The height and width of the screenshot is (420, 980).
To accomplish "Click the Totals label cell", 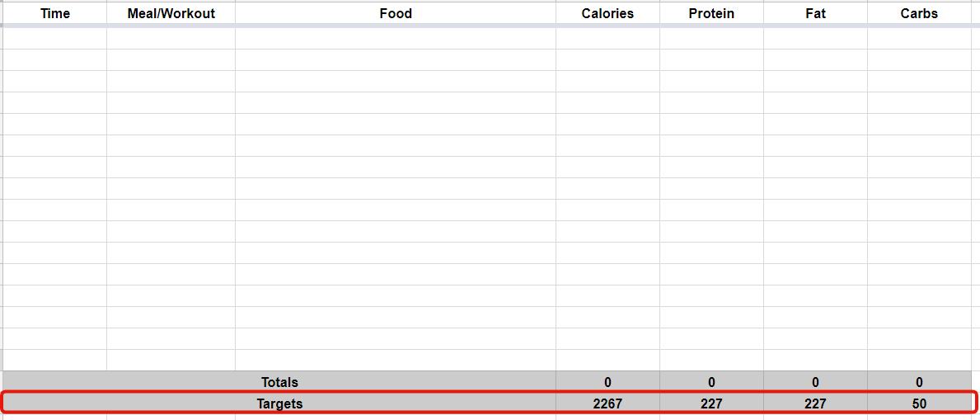I will (x=279, y=382).
